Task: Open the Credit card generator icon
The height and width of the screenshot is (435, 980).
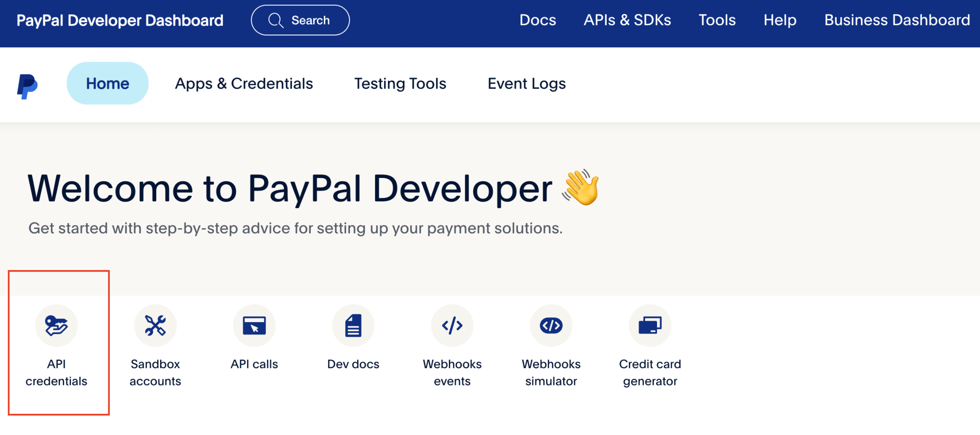Action: (650, 325)
